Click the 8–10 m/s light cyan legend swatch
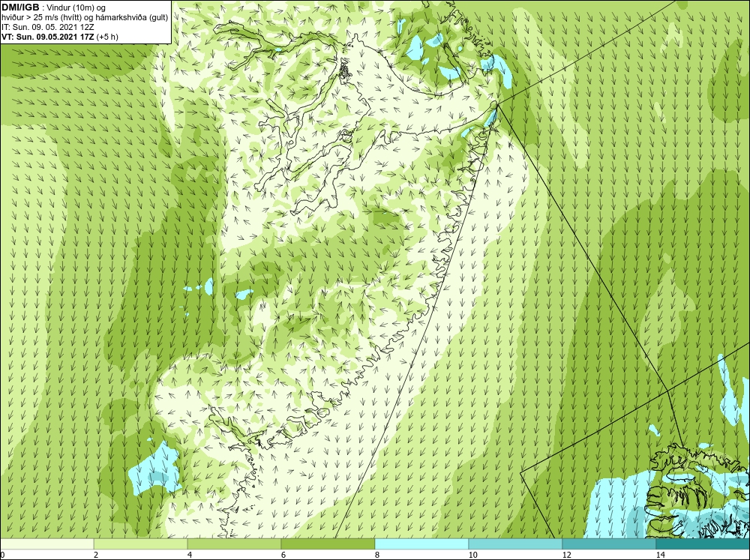750x560 pixels. click(x=421, y=544)
